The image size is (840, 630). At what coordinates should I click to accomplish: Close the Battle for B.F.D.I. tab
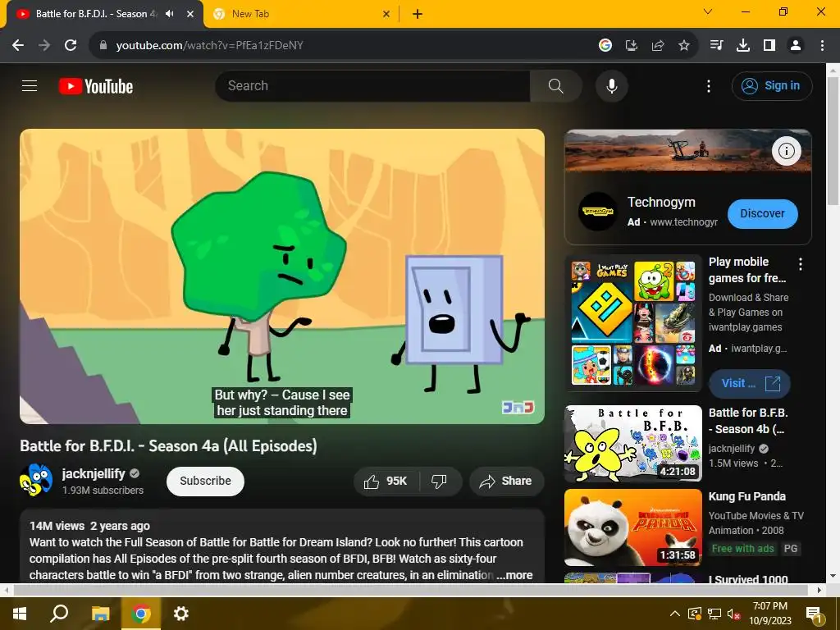[190, 14]
